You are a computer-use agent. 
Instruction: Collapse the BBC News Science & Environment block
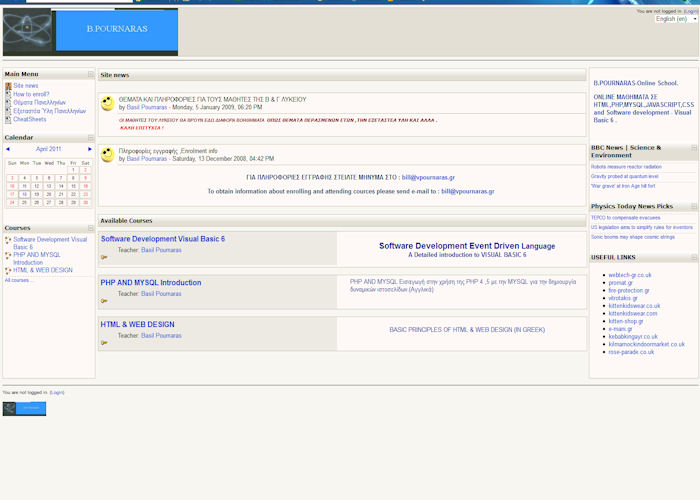click(x=693, y=148)
